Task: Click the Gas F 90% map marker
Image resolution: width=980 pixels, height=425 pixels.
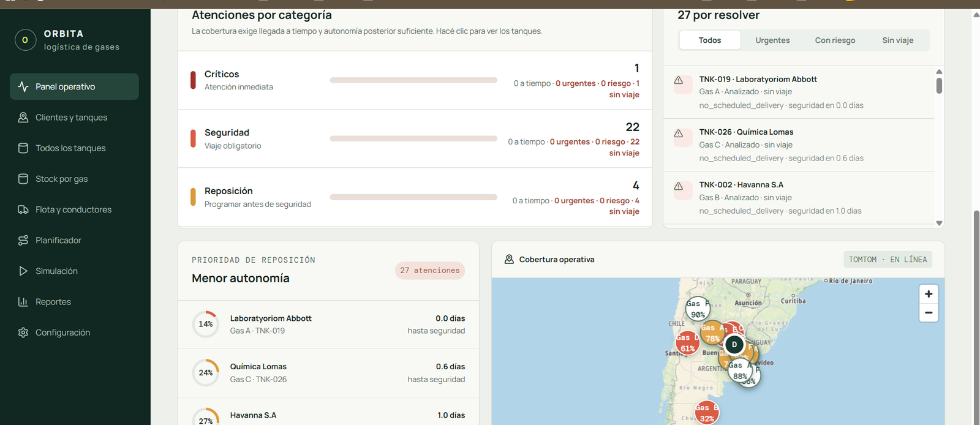Action: tap(698, 309)
